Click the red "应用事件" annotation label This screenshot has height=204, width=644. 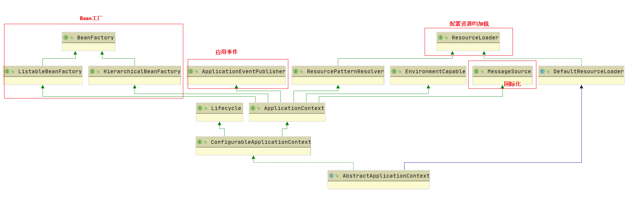[226, 52]
